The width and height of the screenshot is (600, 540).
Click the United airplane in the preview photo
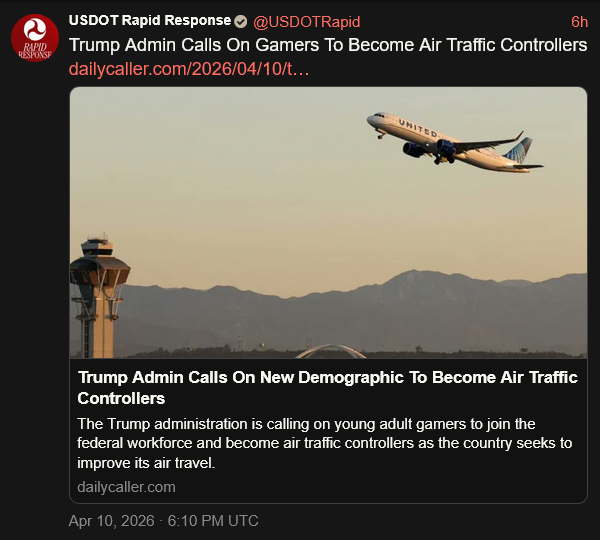[x=455, y=143]
